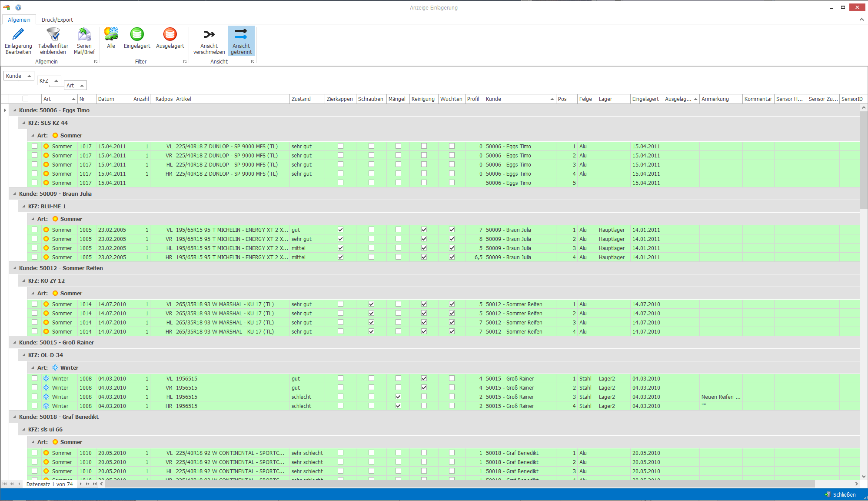Sort by the Eingelagert column header
The height and width of the screenshot is (501, 868).
646,99
